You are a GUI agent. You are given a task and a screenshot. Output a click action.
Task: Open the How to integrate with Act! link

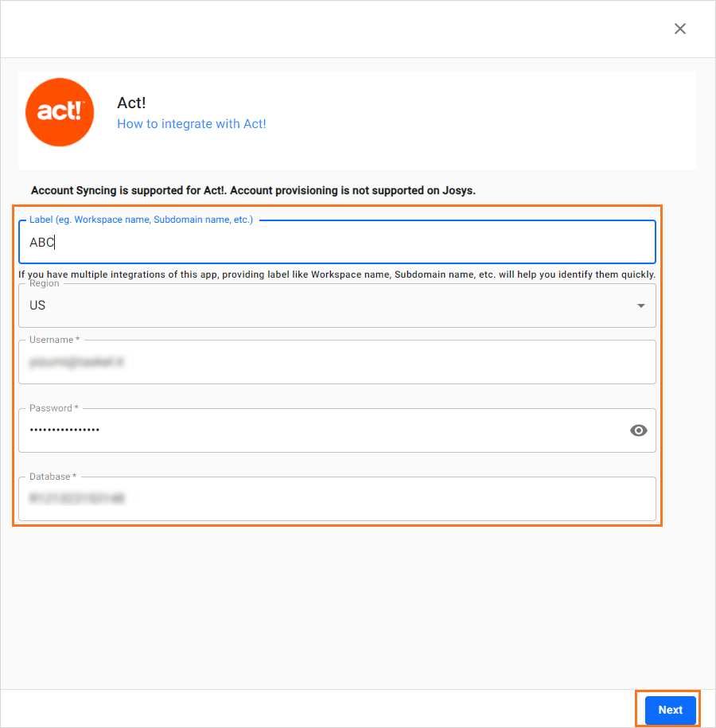coord(191,124)
